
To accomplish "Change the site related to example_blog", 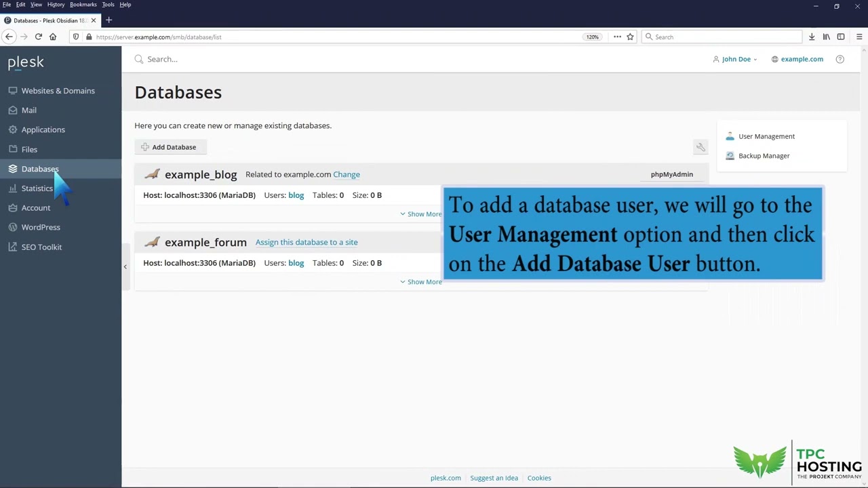I will click(347, 174).
